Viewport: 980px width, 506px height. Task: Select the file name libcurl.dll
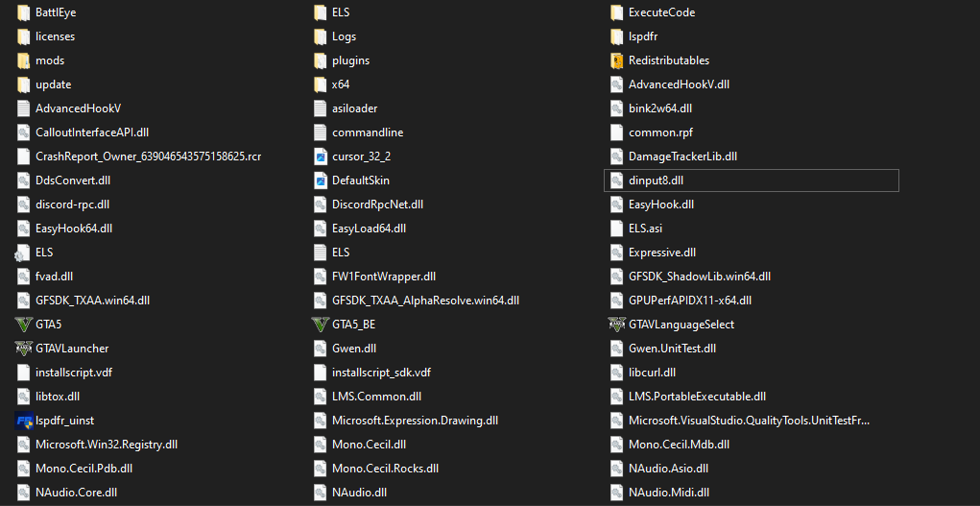pos(653,373)
